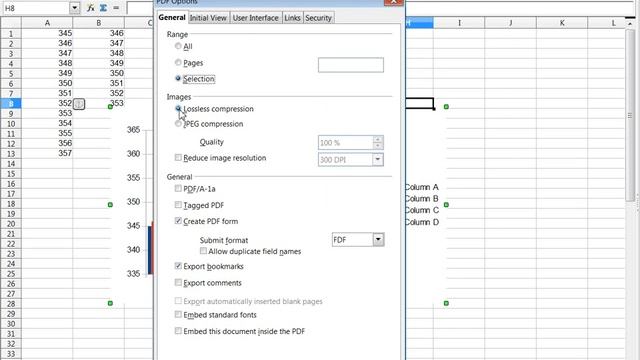Screen dimensions: 640x360
Task: Click the Pages range text field
Action: (351, 65)
